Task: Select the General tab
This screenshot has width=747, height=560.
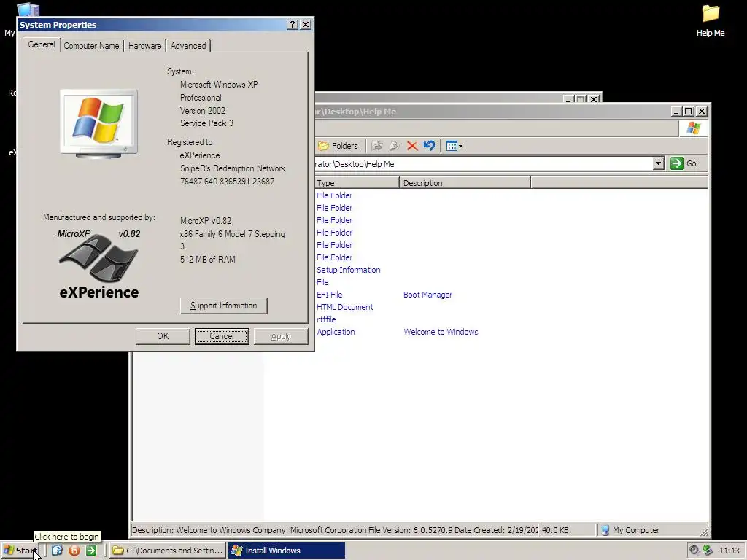Action: (x=42, y=44)
